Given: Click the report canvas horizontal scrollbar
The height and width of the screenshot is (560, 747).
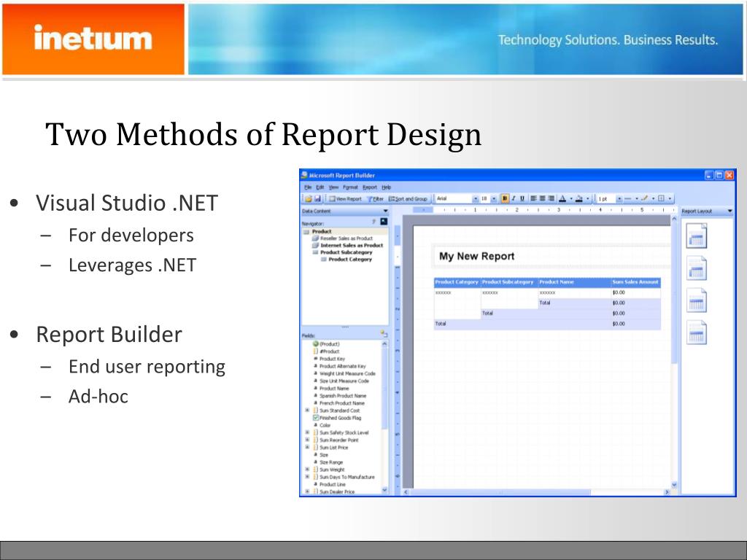Looking at the screenshot, I should [537, 492].
